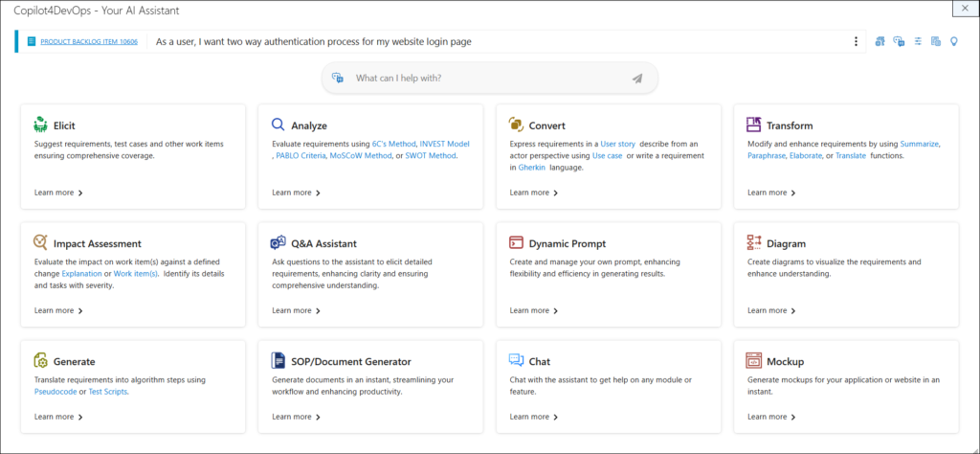Expand Learn more under Generate
980x454 pixels.
[x=58, y=417]
